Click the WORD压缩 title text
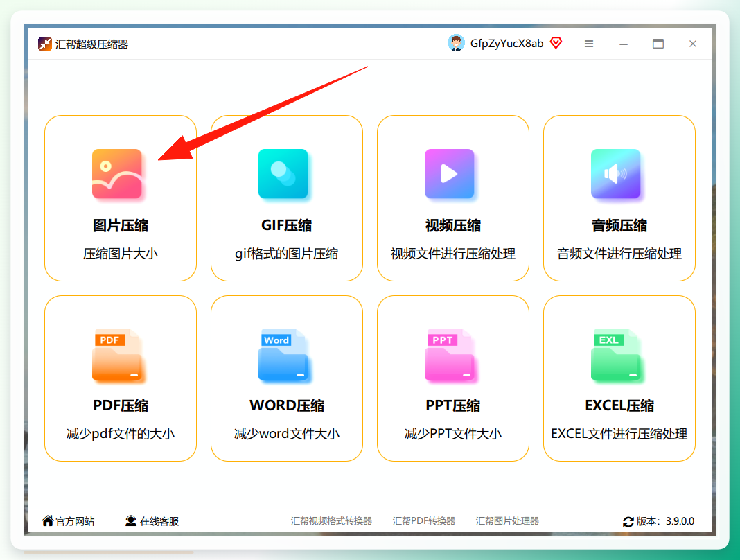The image size is (740, 560). [x=286, y=405]
